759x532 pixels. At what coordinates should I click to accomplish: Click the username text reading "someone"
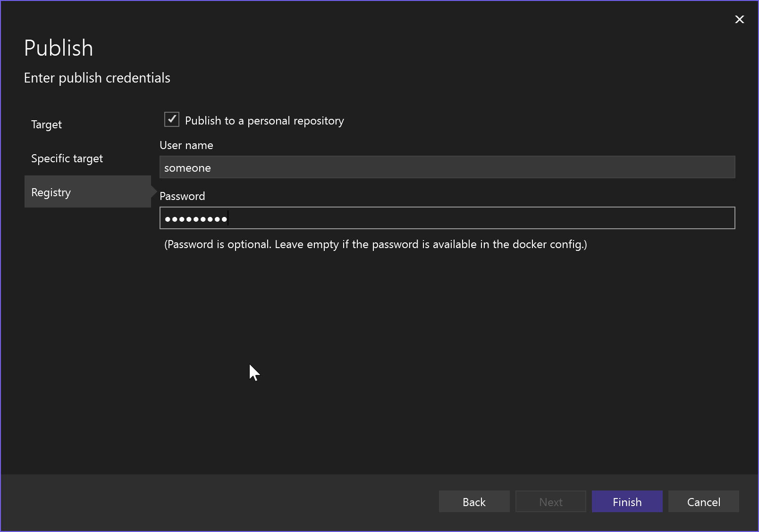pyautogui.click(x=187, y=167)
